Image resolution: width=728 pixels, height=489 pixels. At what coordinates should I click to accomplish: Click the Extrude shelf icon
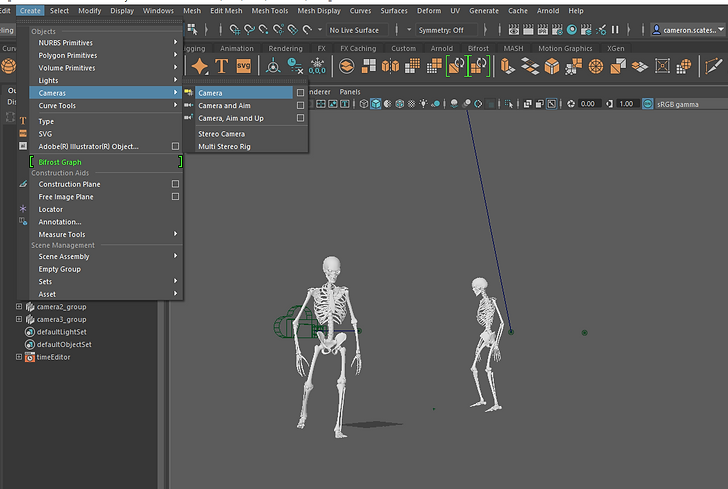[x=507, y=66]
